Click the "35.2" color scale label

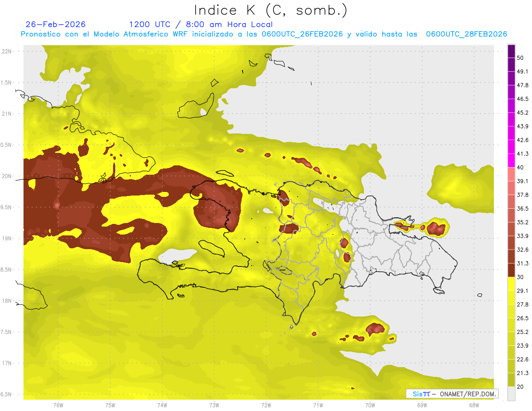523,223
